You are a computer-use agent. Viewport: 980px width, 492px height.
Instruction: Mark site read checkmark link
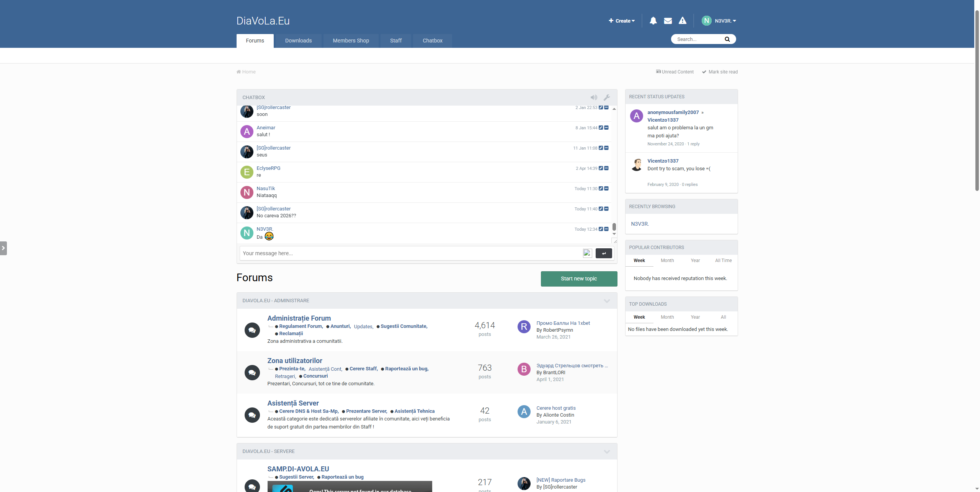pos(720,72)
